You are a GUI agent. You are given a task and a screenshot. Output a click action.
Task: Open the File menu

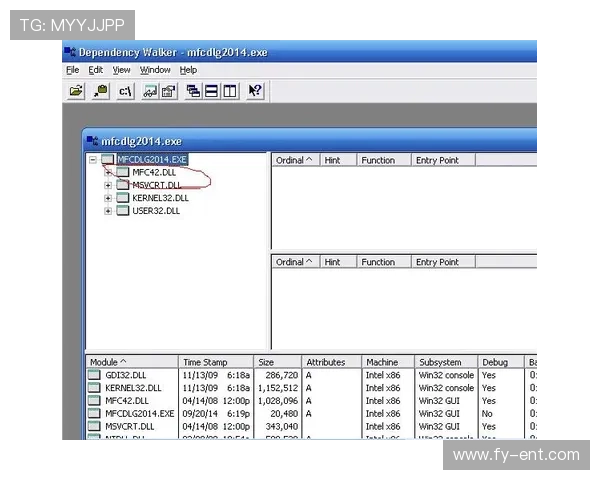click(73, 70)
